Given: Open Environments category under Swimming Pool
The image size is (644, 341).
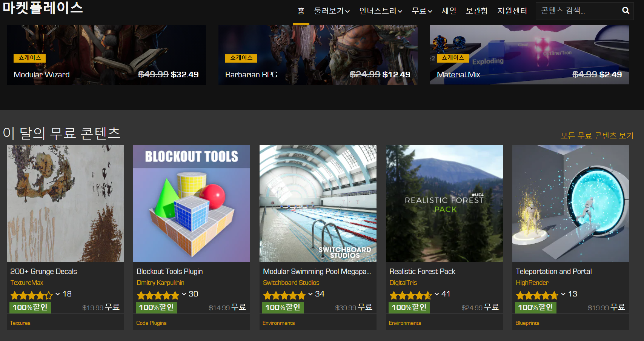Looking at the screenshot, I should click(278, 323).
